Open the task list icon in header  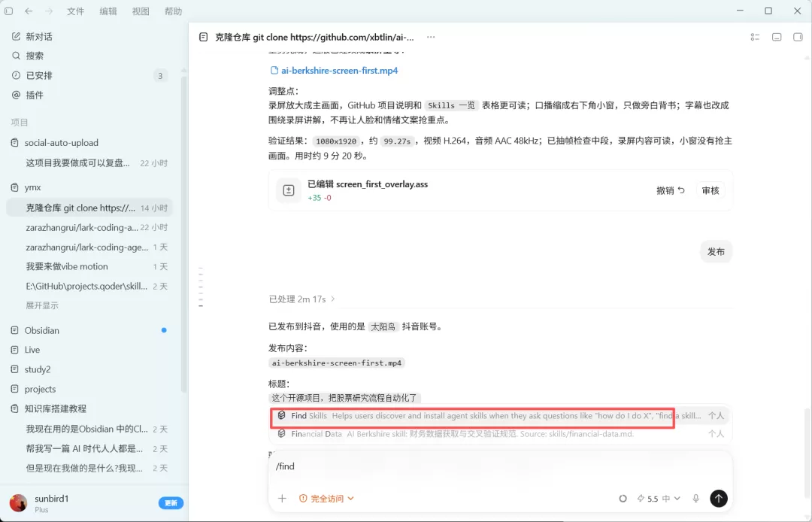[x=755, y=37]
